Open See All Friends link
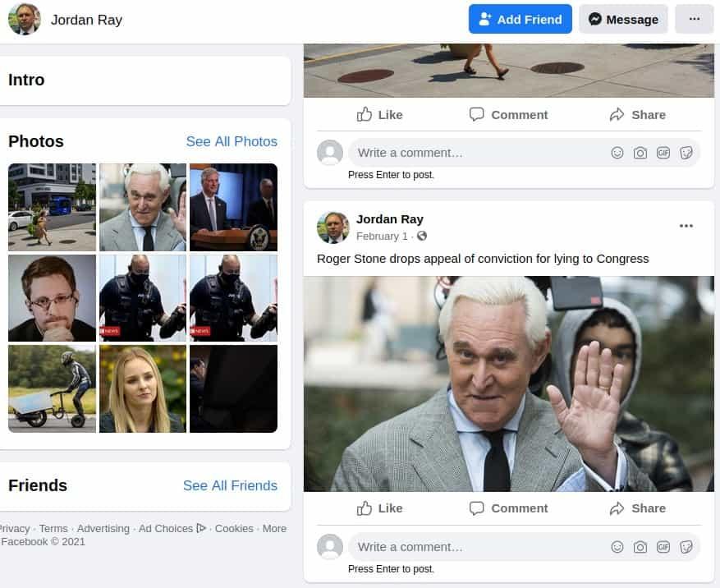The width and height of the screenshot is (720, 588). [x=230, y=485]
